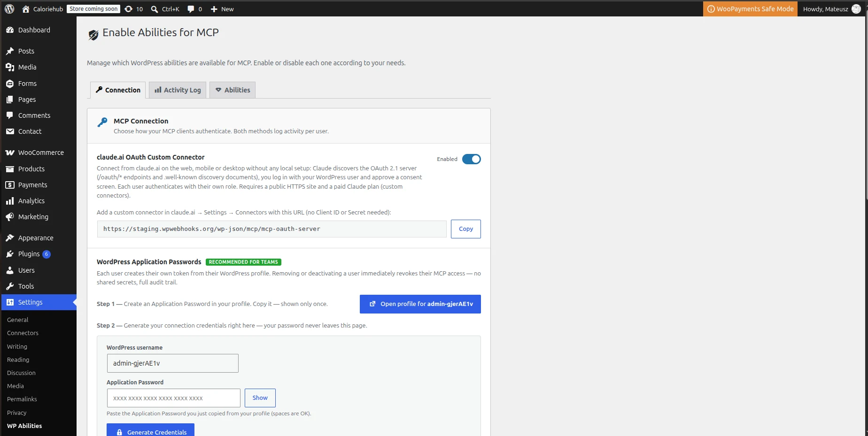Open the Caloriehub site home icon
This screenshot has width=868, height=436.
pyautogui.click(x=26, y=9)
